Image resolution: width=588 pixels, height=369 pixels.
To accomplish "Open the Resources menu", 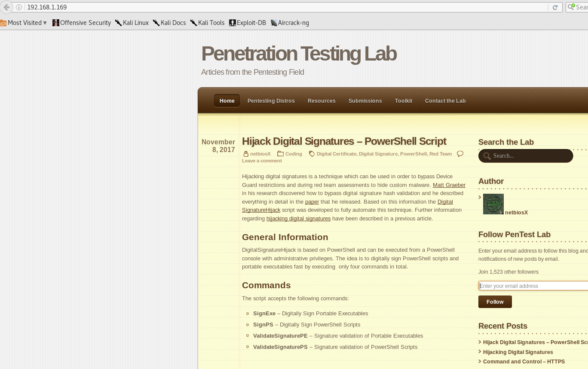I will click(x=322, y=101).
